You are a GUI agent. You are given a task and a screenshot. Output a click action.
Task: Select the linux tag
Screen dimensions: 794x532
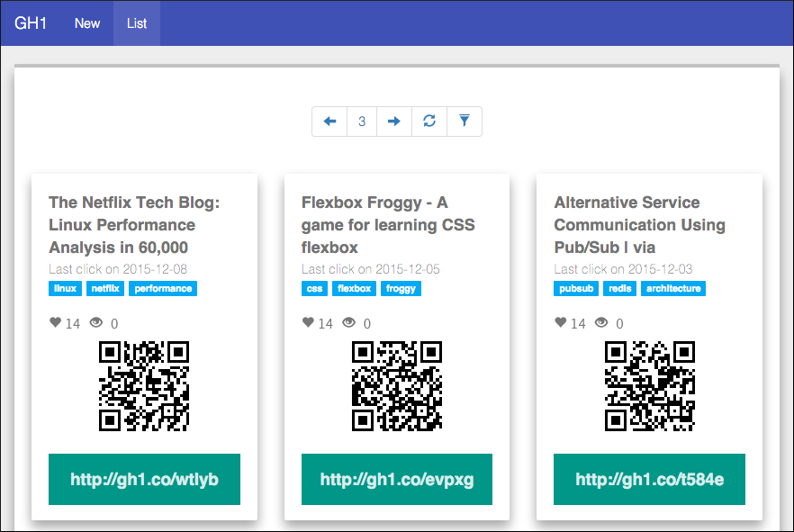66,289
